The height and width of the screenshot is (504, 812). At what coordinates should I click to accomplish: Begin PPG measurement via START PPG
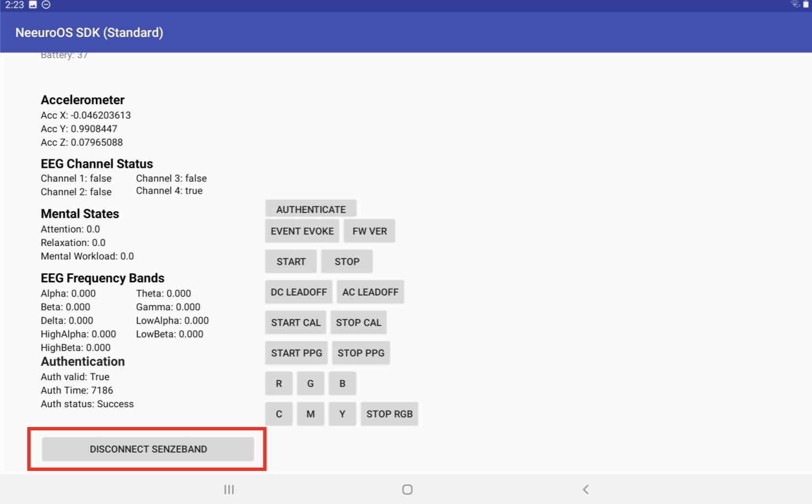(x=296, y=353)
